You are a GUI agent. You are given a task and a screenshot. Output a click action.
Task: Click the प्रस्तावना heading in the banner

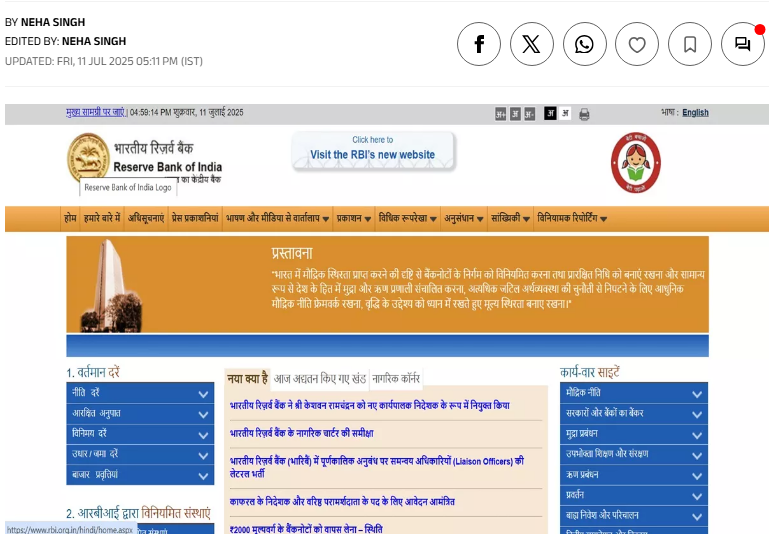coord(292,253)
